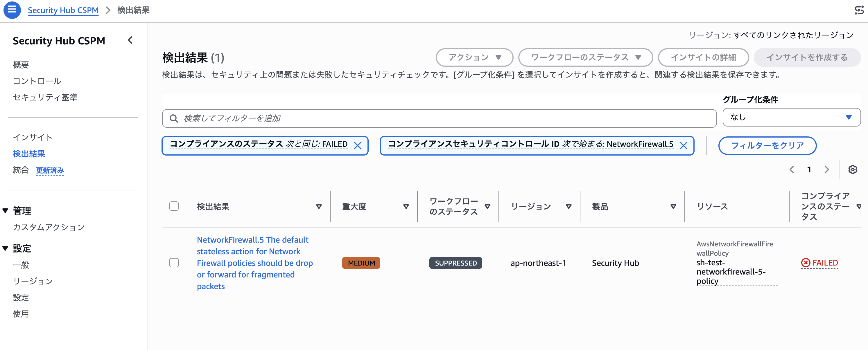Open コントロール in the sidebar
The image size is (868, 350).
click(37, 81)
